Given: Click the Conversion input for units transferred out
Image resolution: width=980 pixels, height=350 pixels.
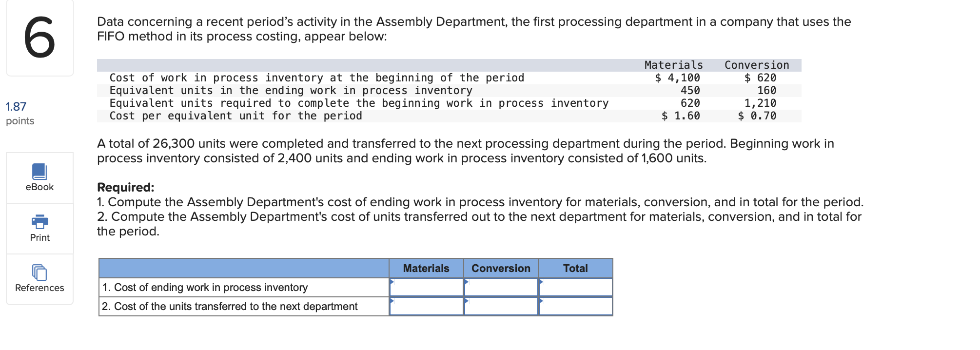Looking at the screenshot, I should click(x=500, y=306).
